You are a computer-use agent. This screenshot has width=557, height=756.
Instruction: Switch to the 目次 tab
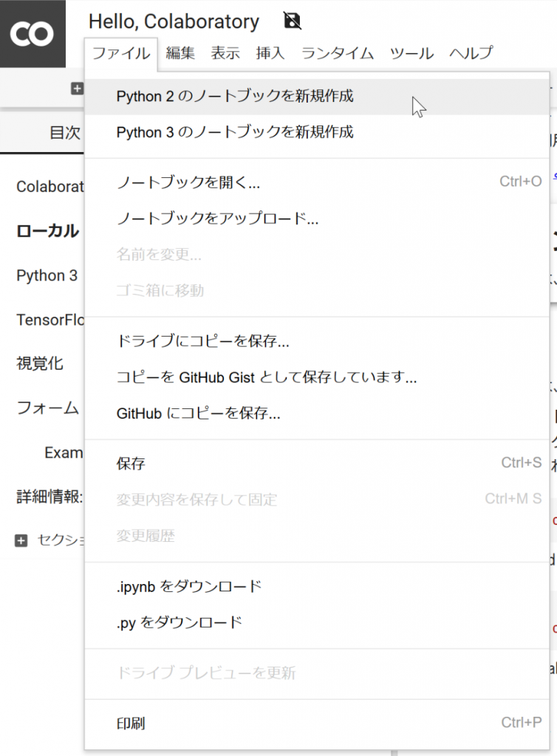64,133
